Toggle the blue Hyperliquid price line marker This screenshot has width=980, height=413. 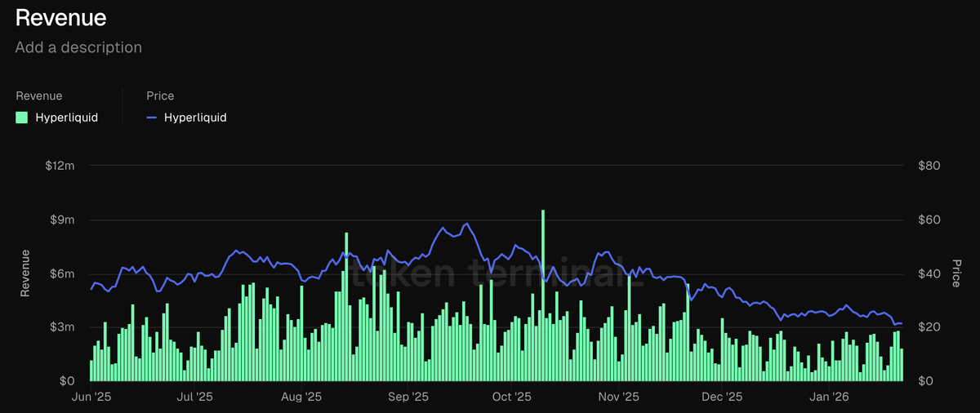[151, 118]
